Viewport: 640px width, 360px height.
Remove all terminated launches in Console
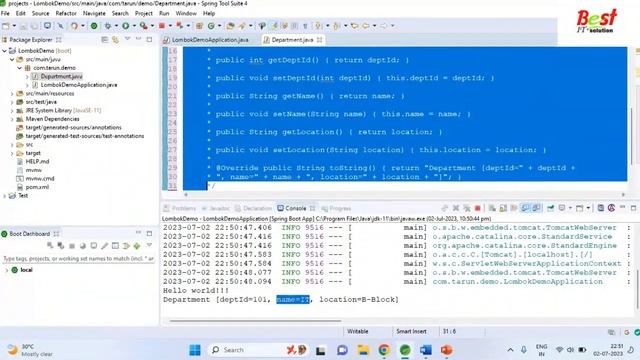467,208
